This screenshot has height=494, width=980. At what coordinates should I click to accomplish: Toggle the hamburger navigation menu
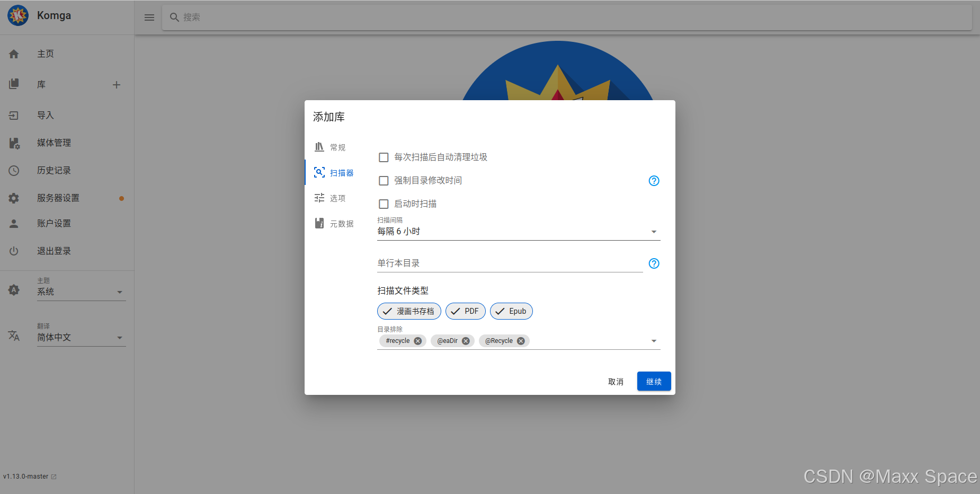tap(149, 17)
